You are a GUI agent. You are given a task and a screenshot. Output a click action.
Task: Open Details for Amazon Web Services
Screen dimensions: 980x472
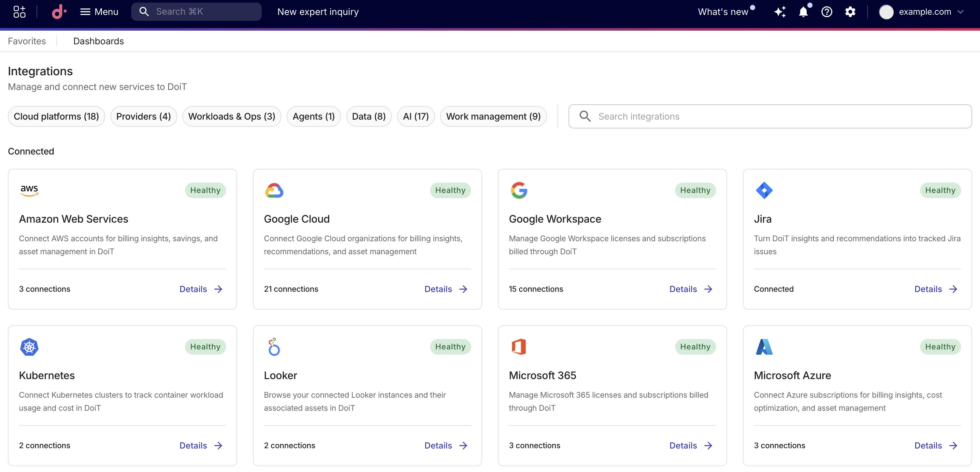201,289
